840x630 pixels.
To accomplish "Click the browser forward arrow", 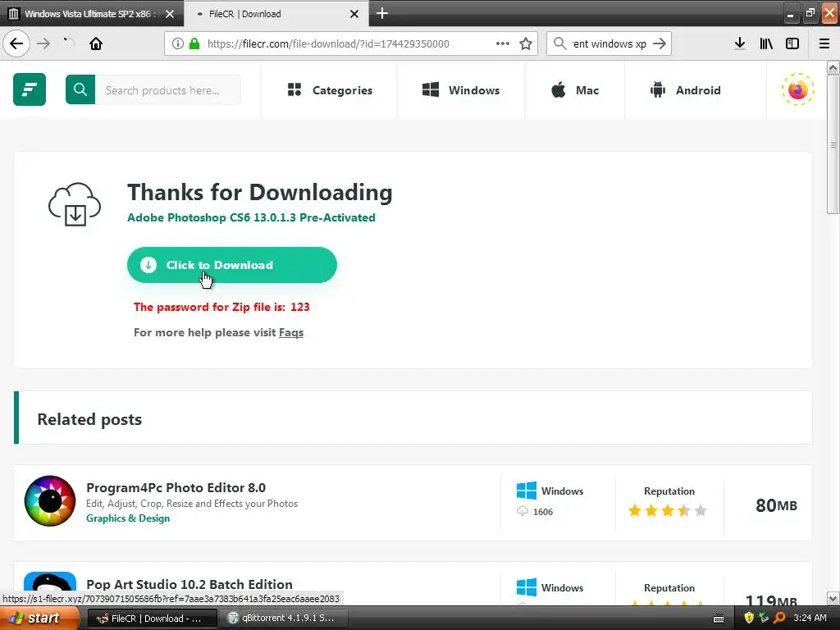I will 43,43.
